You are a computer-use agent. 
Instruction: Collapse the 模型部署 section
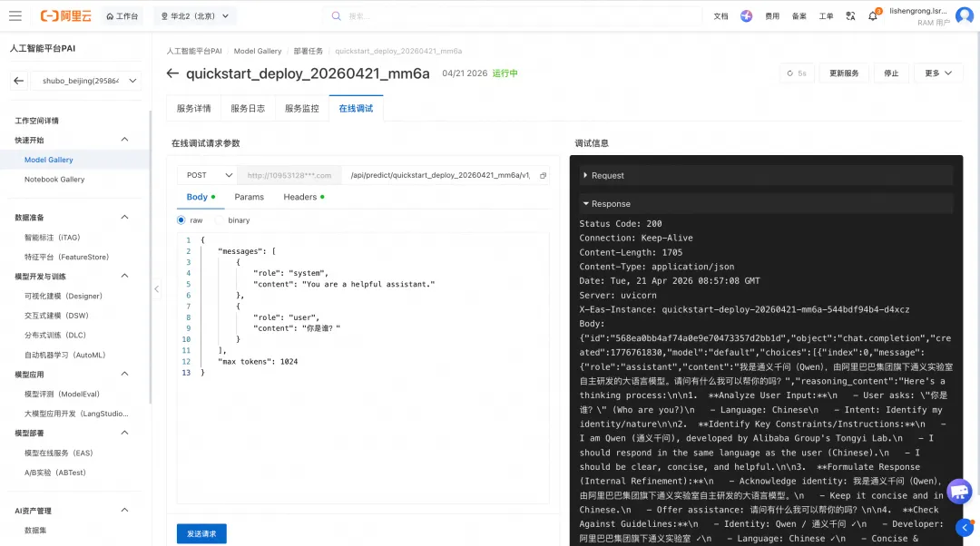coord(124,433)
